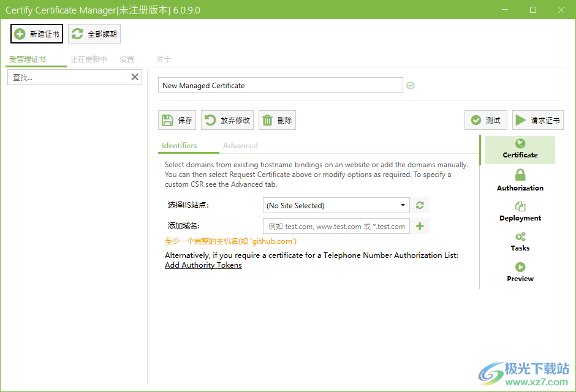Click 请求证书 request certificate button

click(x=538, y=120)
